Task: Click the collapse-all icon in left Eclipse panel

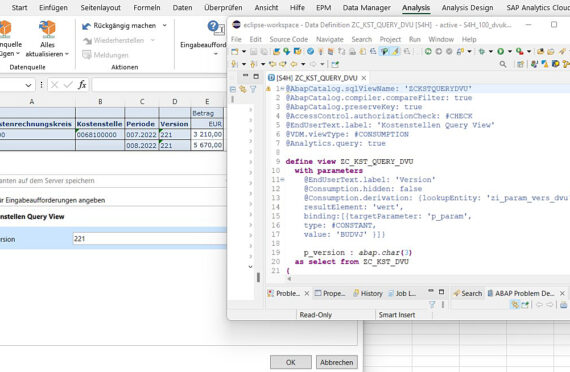Action: [x=233, y=89]
